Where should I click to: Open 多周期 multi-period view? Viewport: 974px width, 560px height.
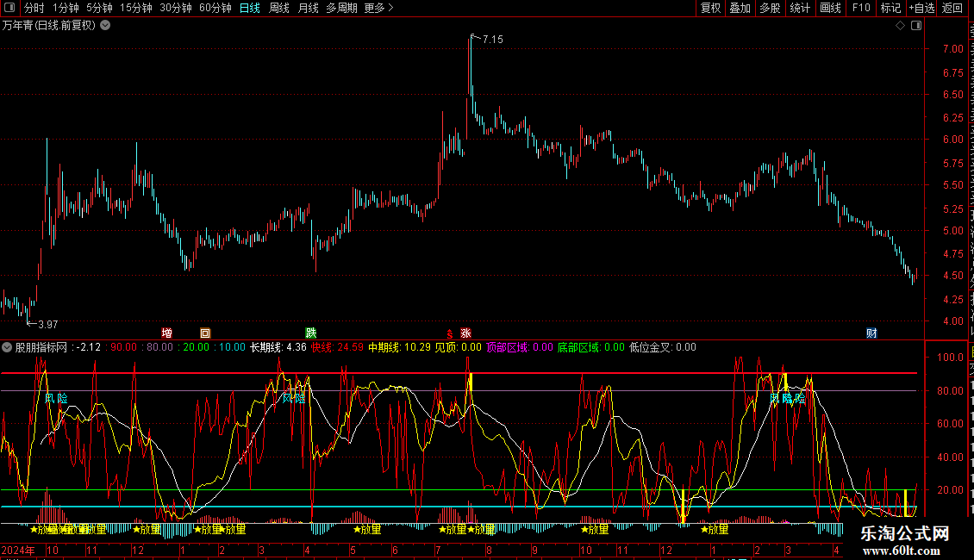coord(341,8)
